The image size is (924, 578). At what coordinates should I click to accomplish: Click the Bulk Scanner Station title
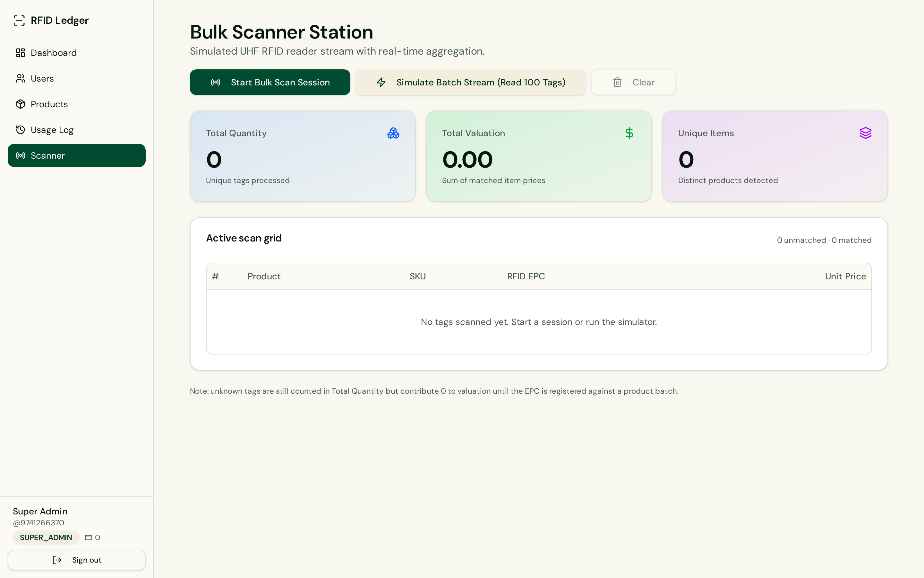click(x=281, y=32)
